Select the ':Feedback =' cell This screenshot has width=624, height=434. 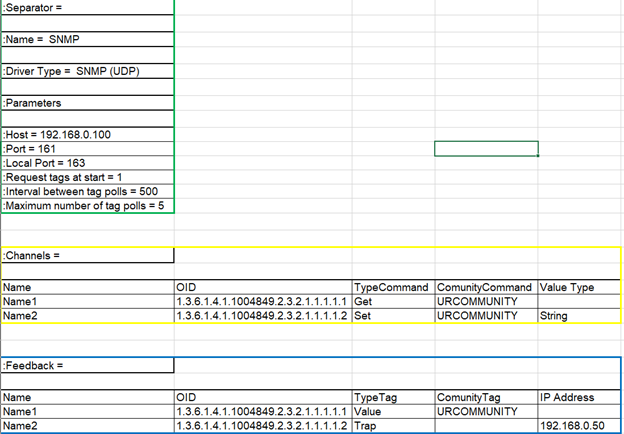[88, 366]
